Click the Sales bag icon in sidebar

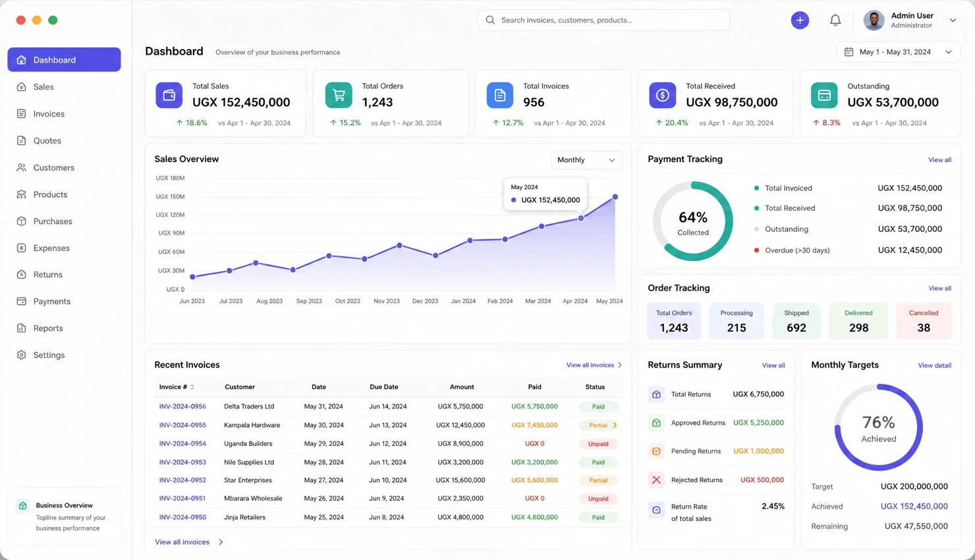pos(22,87)
